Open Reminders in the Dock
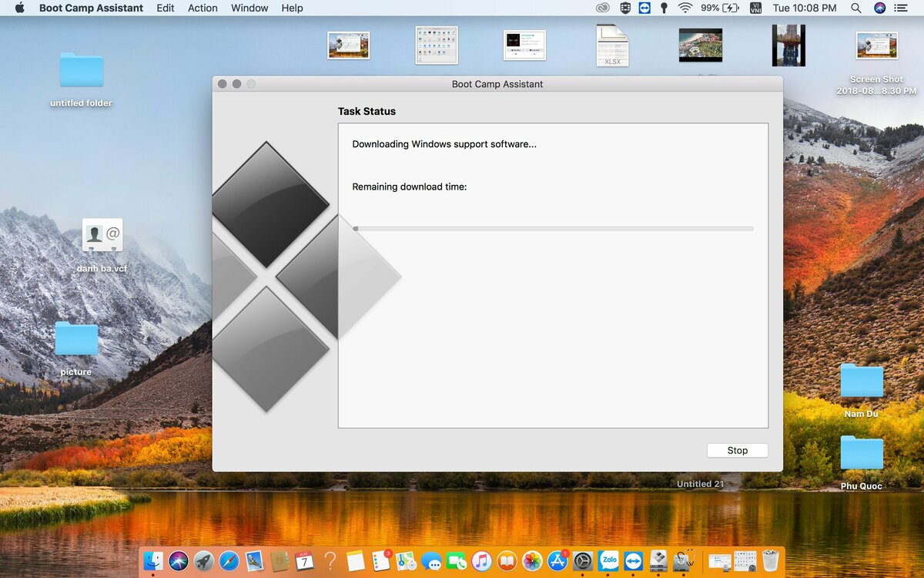Screen dimensions: 924x578 tap(380, 560)
